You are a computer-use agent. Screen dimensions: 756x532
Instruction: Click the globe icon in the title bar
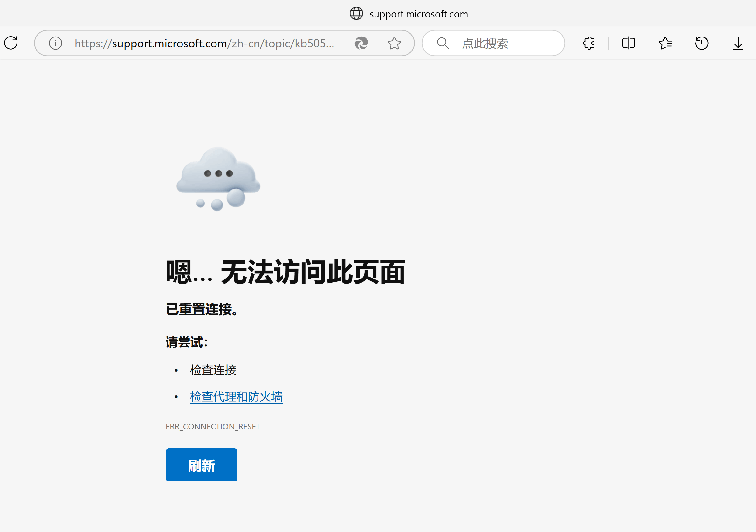[356, 13]
